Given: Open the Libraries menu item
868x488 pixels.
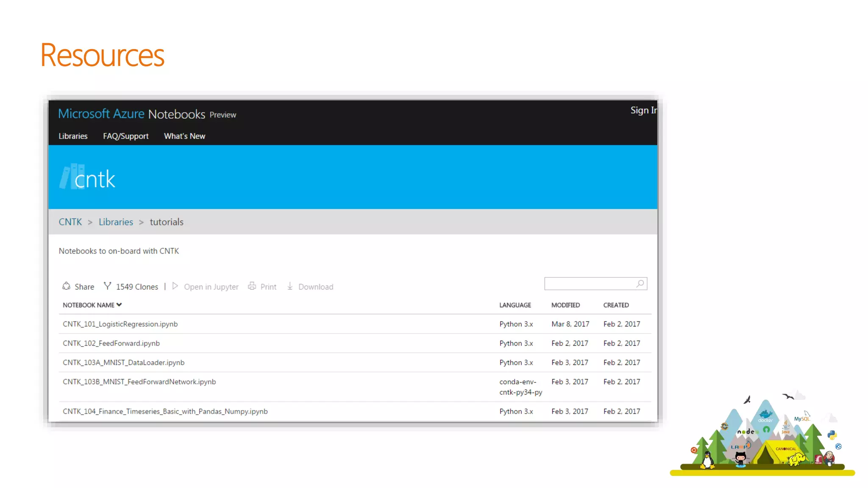Looking at the screenshot, I should [x=73, y=136].
